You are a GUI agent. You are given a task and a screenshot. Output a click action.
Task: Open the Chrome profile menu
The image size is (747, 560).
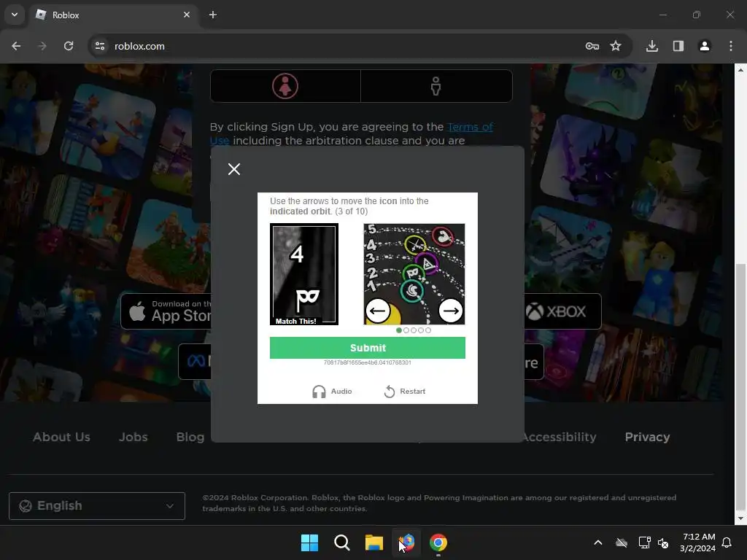[705, 46]
